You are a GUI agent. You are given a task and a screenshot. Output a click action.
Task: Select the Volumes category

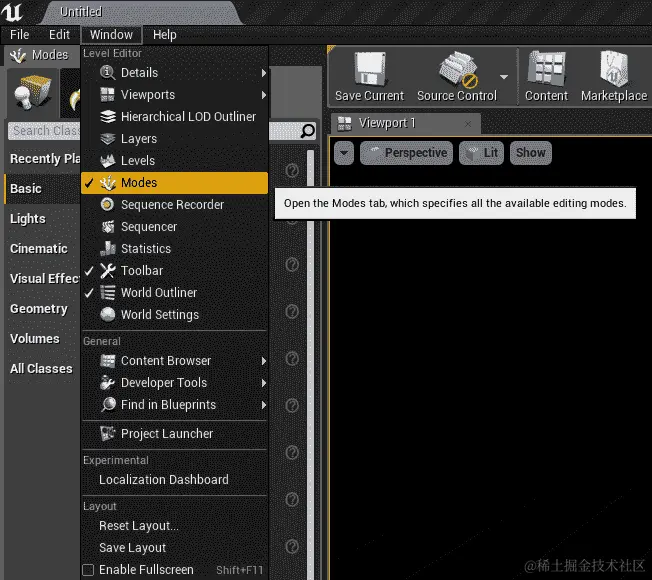42,339
